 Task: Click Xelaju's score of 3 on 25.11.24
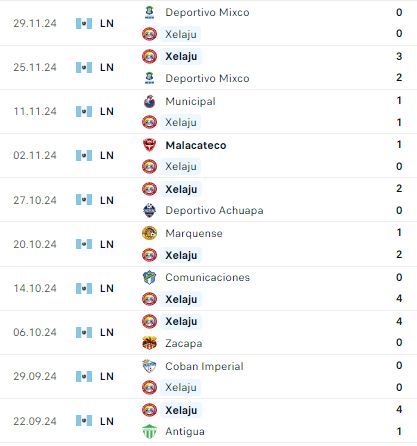click(399, 56)
